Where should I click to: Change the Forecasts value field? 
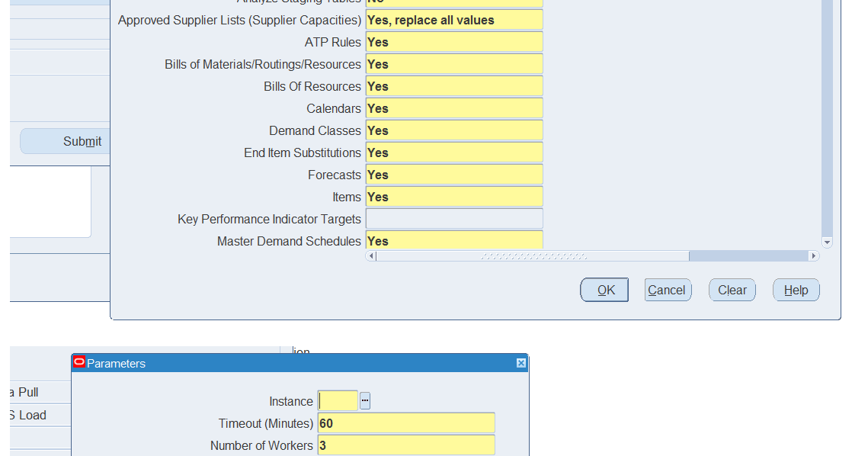coord(453,174)
